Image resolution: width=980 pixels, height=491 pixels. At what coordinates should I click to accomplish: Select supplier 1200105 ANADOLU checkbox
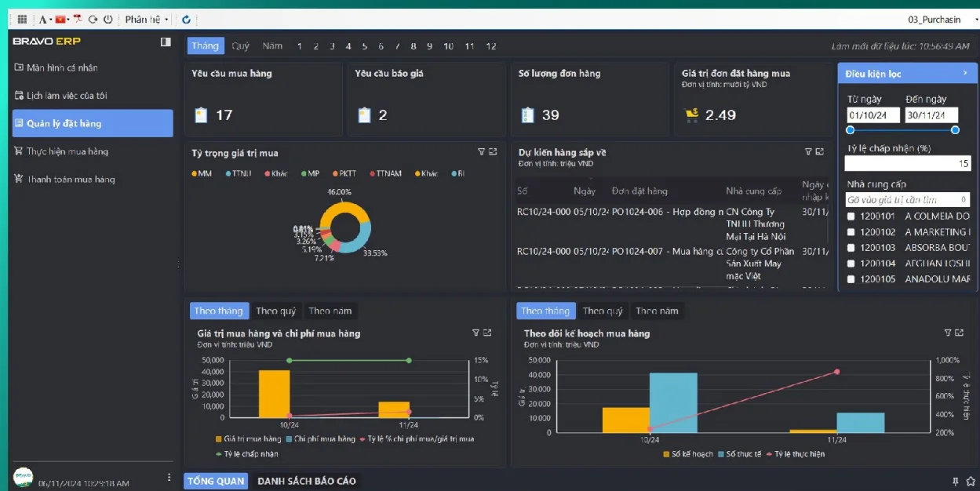[x=851, y=279]
